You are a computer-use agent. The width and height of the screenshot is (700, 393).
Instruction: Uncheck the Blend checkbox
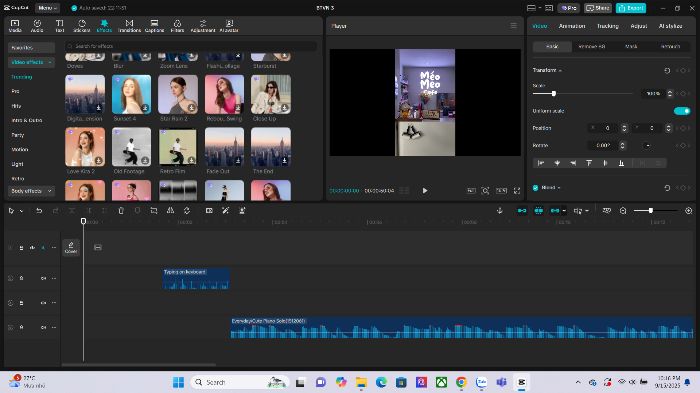[535, 188]
